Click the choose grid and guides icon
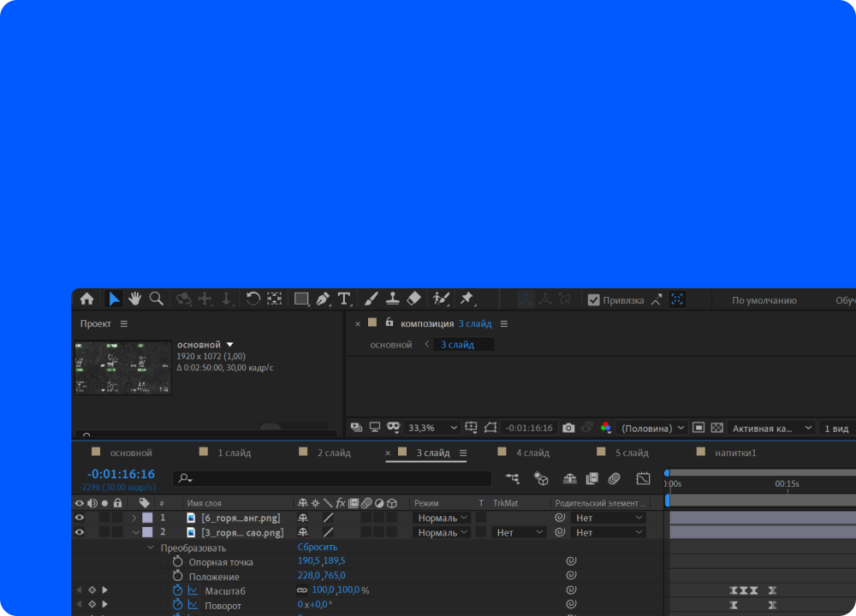The image size is (856, 616). (x=471, y=428)
